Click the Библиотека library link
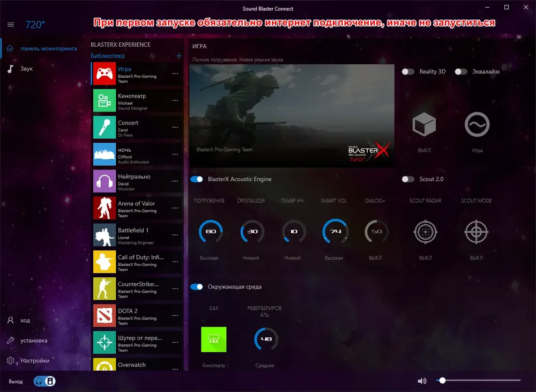Screen dimensions: 536x392 [107, 56]
